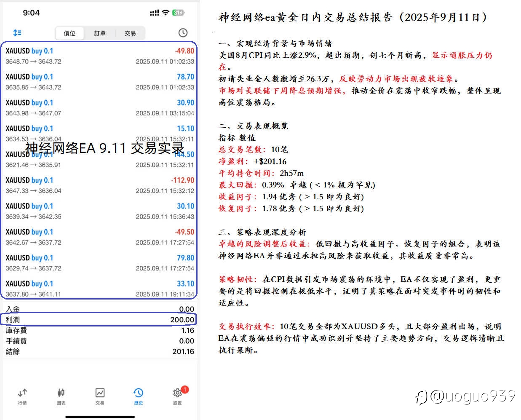Switch to the 價位 tab
The image size is (521, 420).
coord(69,33)
